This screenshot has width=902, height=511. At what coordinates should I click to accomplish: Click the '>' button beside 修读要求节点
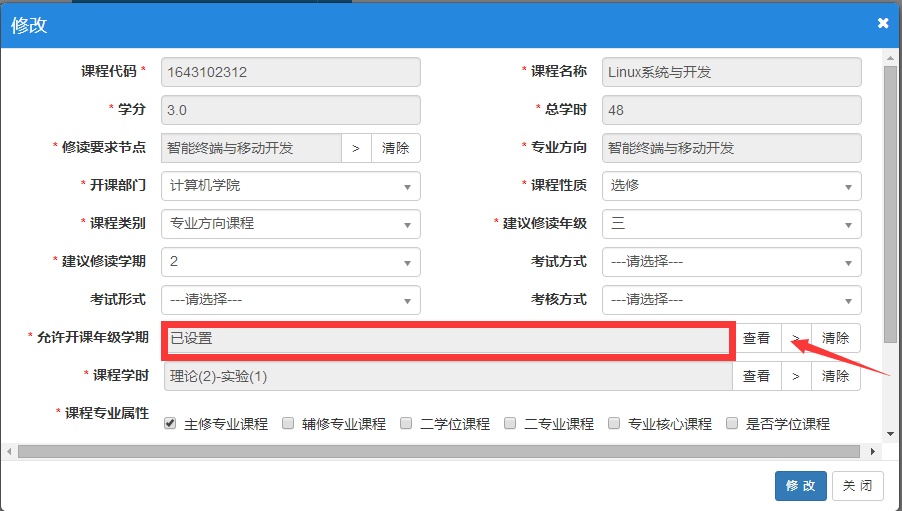(356, 148)
